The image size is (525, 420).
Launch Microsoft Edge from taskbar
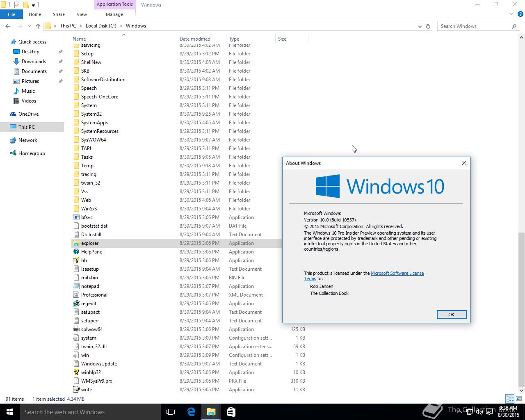pyautogui.click(x=191, y=412)
